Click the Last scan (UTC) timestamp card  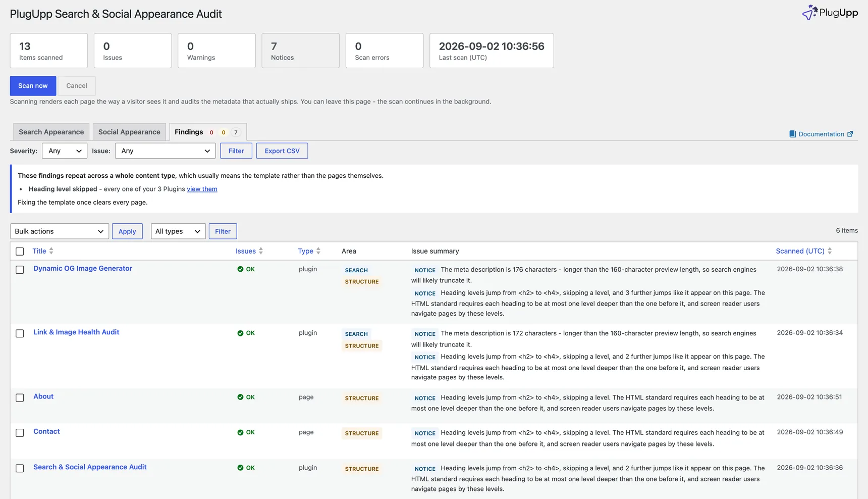click(492, 51)
